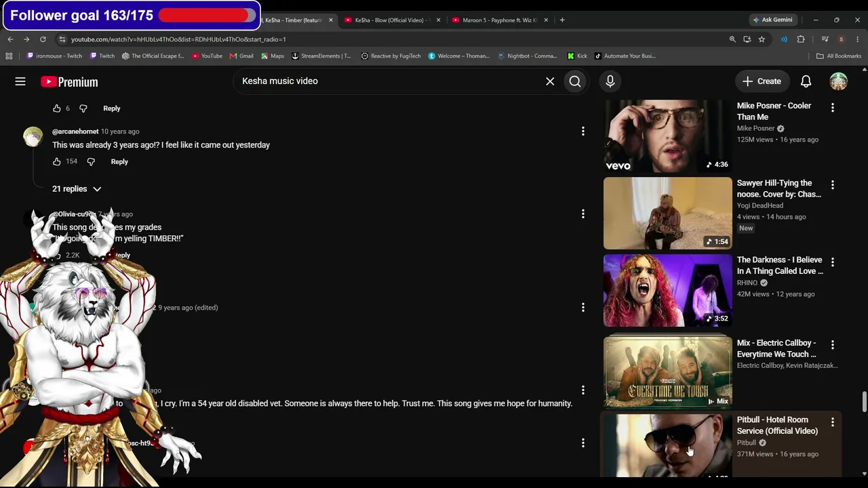Visit @arcanehornet's channel
The height and width of the screenshot is (488, 868).
pos(75,131)
